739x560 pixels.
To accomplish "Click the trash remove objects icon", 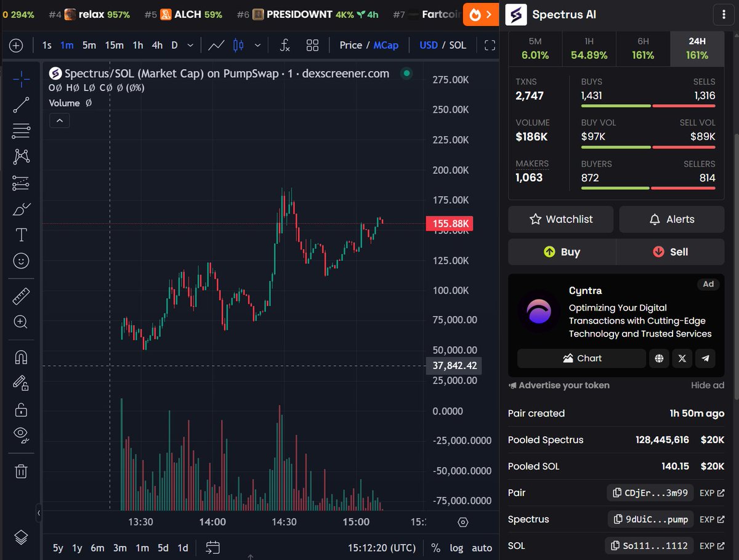I will click(21, 471).
